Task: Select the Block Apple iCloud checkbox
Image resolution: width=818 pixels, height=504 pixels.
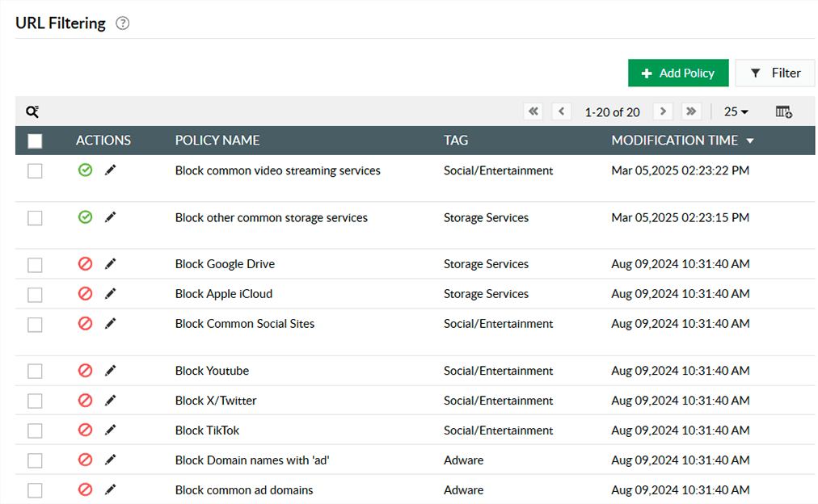Action: (35, 294)
